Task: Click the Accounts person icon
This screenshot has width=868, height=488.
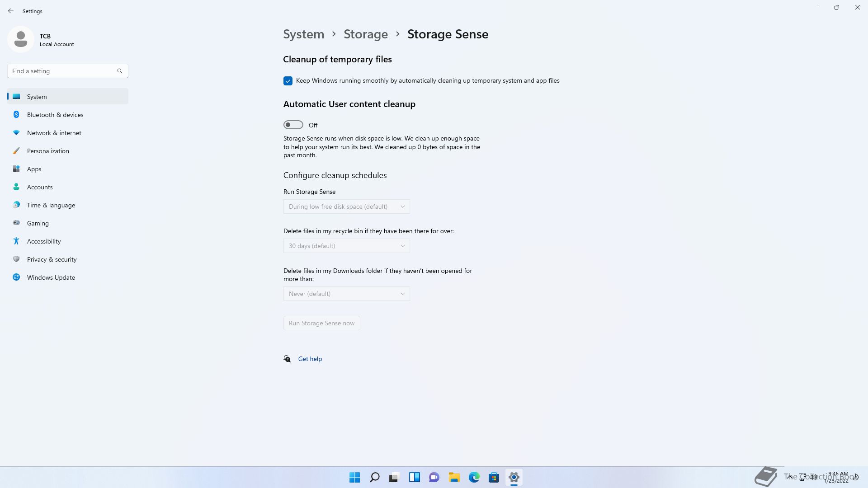Action: coord(16,187)
